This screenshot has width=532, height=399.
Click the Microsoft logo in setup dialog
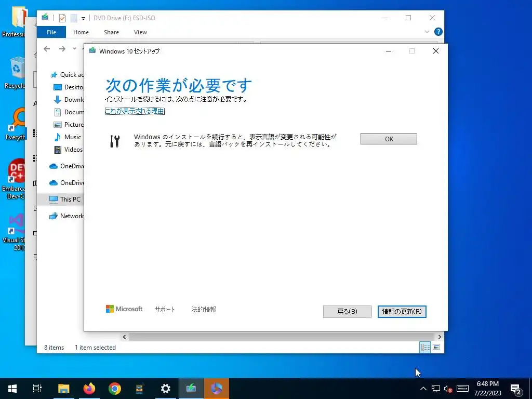point(124,309)
